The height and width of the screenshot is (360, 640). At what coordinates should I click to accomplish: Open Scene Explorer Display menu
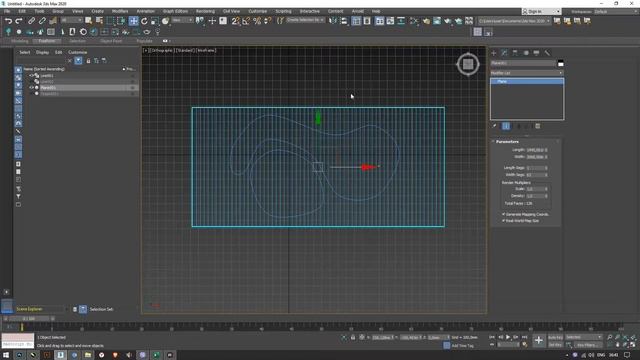click(42, 52)
